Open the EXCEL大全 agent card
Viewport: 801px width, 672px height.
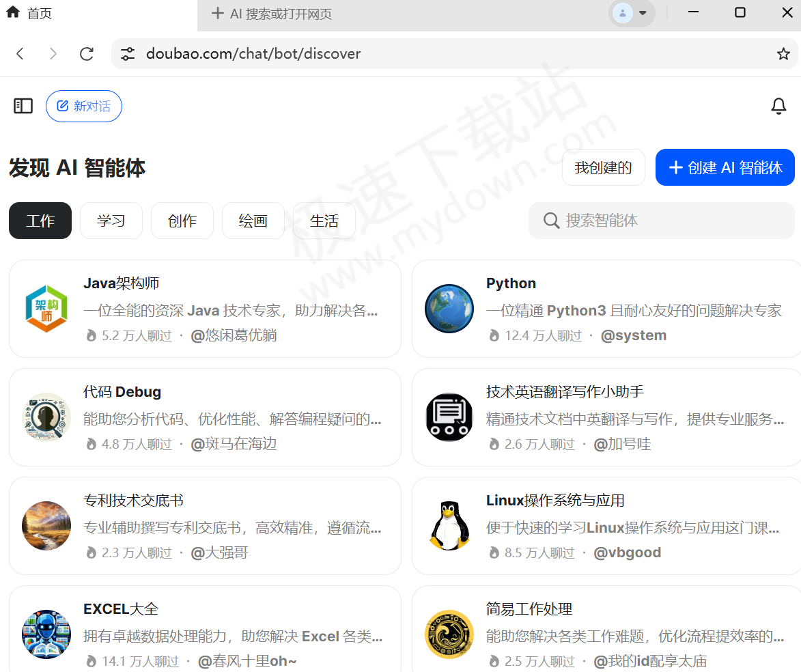click(x=205, y=628)
